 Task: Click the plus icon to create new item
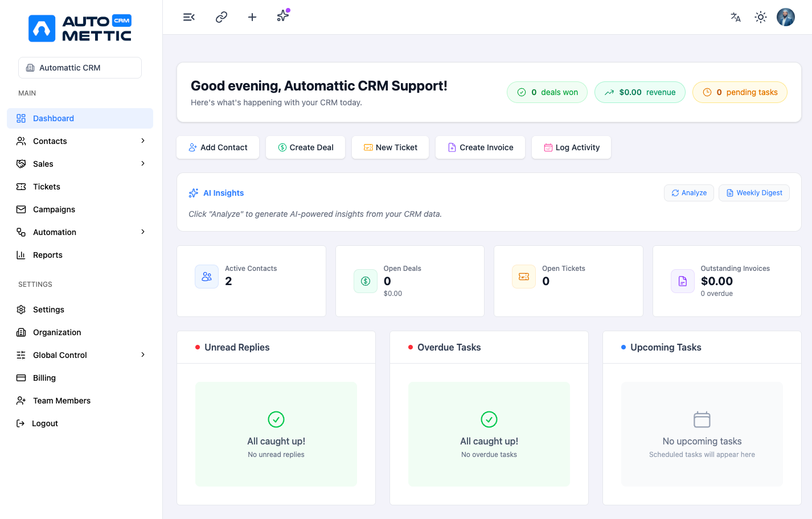click(x=252, y=17)
